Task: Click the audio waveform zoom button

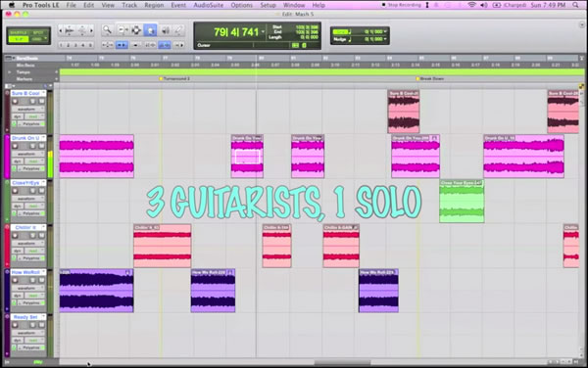Action: (x=70, y=30)
